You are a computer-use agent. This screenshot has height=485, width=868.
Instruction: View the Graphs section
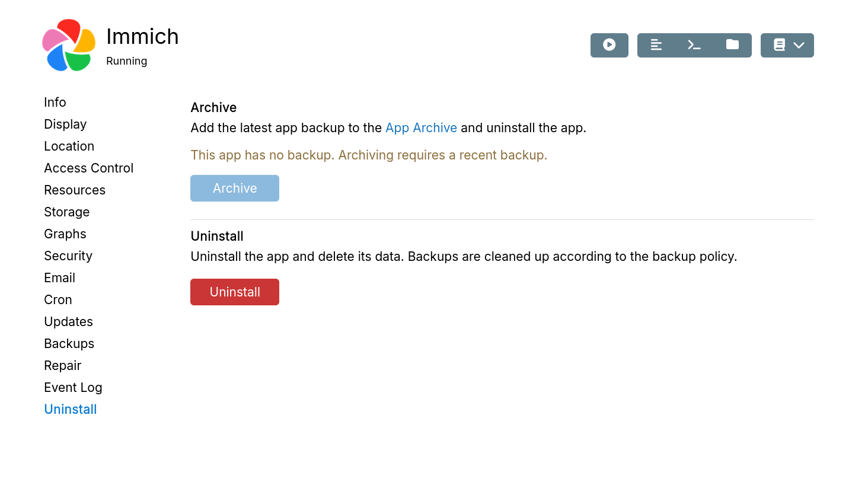click(65, 234)
